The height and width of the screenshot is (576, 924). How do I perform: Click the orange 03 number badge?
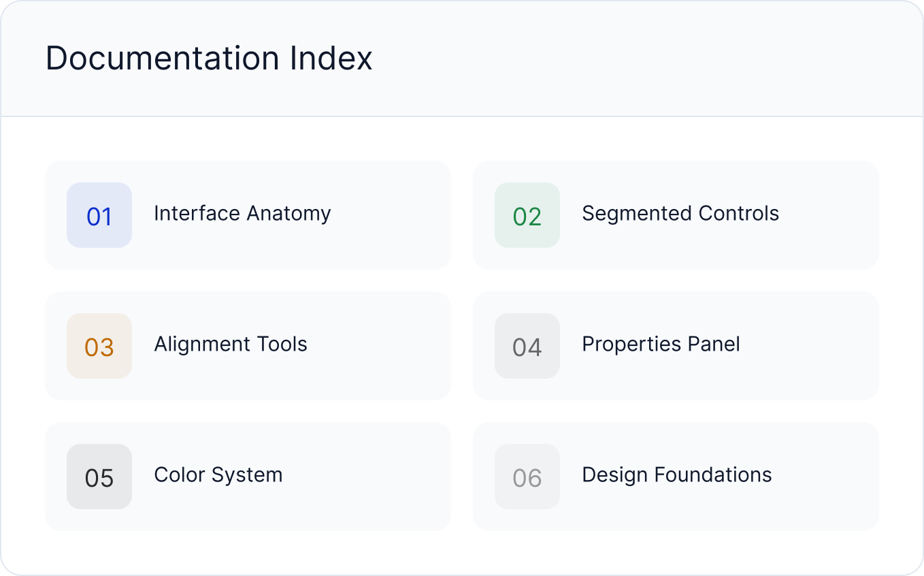pyautogui.click(x=99, y=346)
